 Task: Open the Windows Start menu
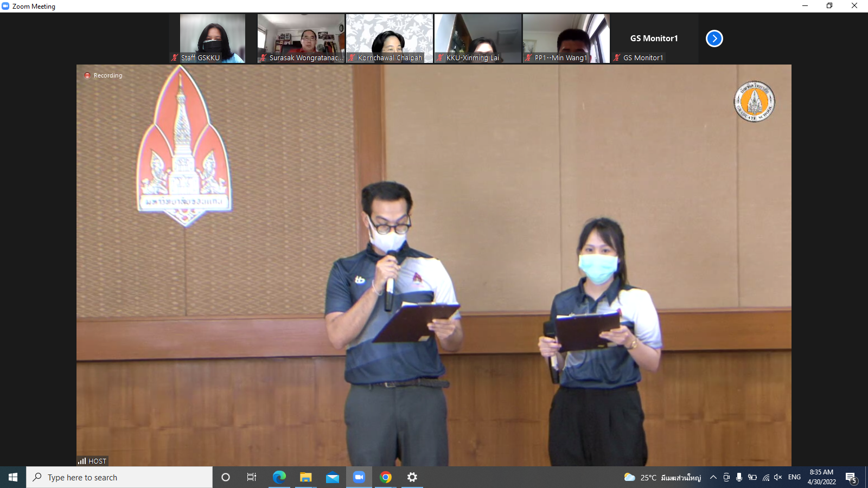click(x=13, y=477)
